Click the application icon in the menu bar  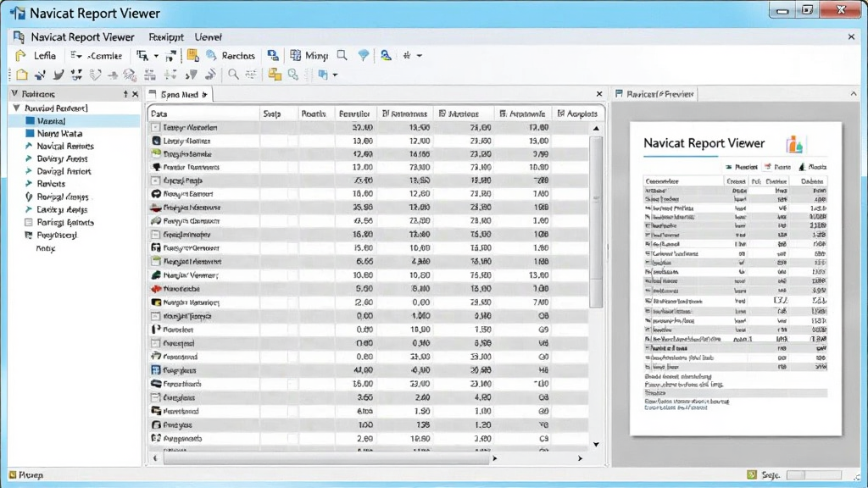tap(19, 37)
